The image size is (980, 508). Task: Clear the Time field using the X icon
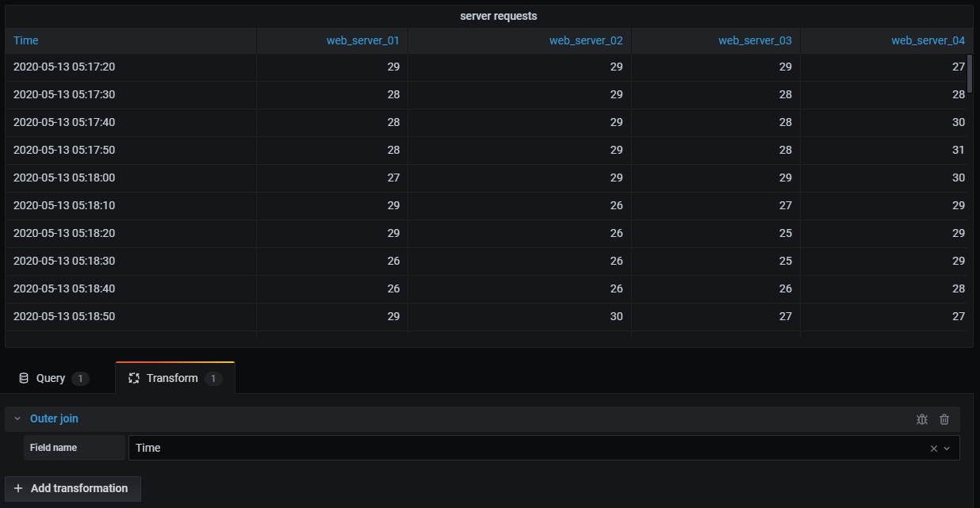tap(936, 447)
